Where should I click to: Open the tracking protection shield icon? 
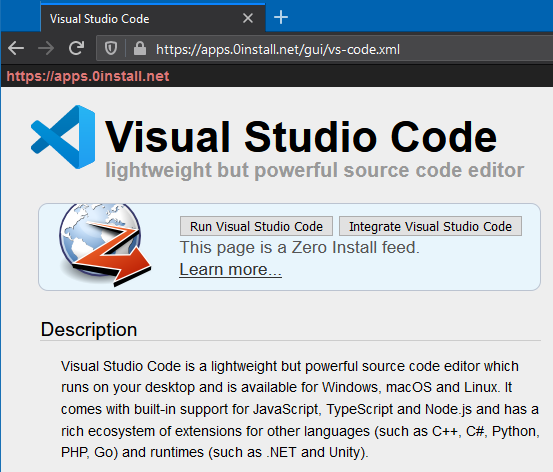point(111,48)
